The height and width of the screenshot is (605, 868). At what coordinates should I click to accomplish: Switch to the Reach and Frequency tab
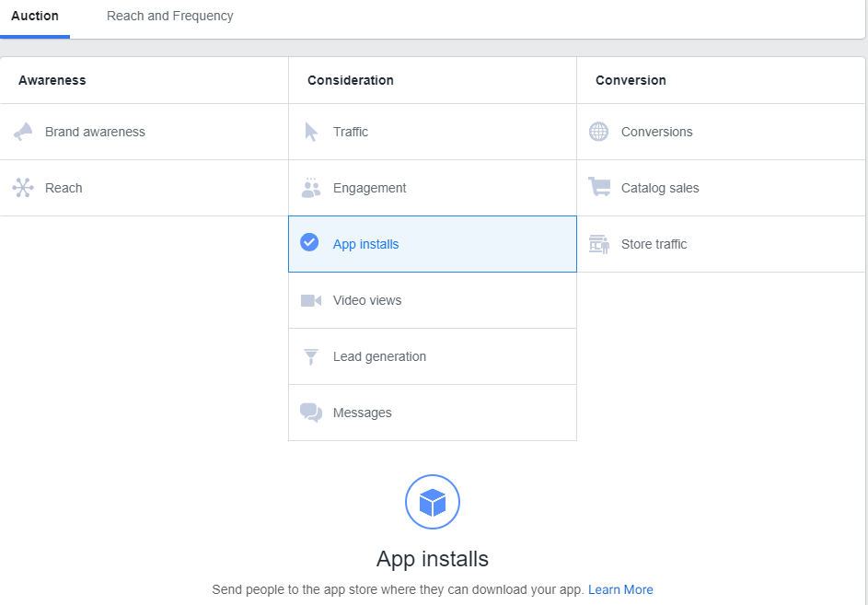tap(169, 16)
